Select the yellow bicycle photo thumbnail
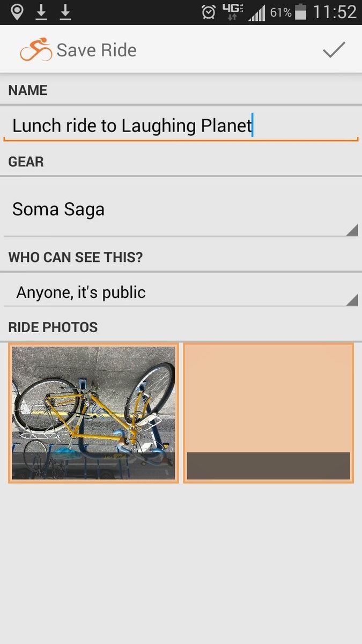 pyautogui.click(x=93, y=412)
